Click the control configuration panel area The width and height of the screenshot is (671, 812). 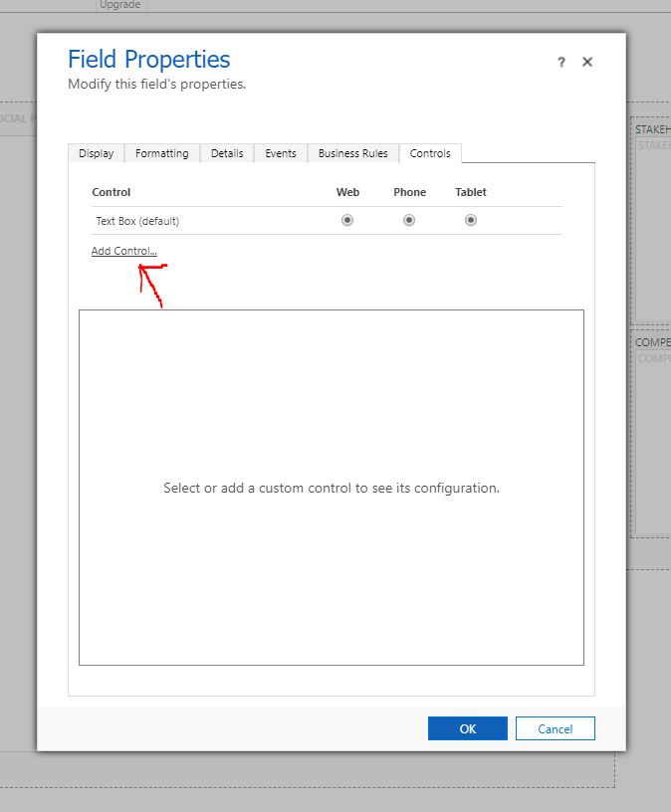coord(331,488)
